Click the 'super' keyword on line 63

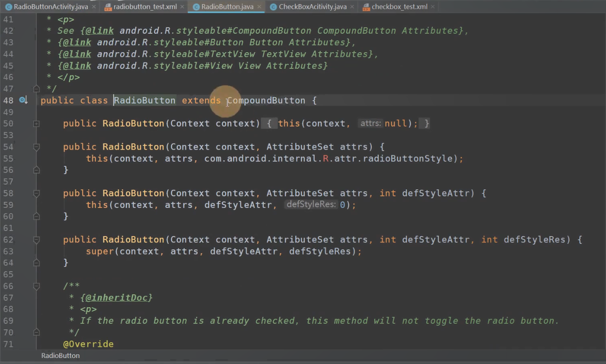pos(100,251)
